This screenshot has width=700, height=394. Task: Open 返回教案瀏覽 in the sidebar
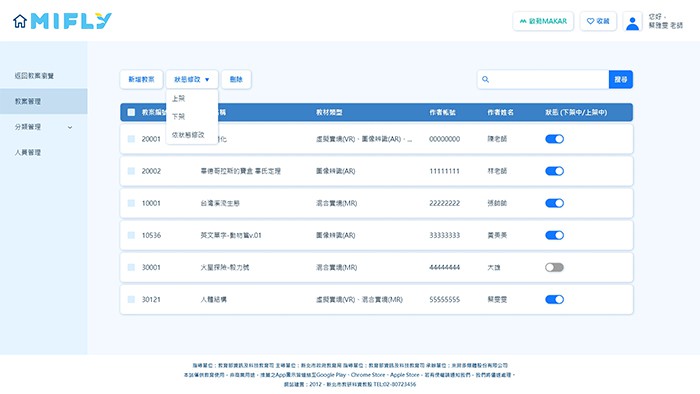tap(34, 76)
